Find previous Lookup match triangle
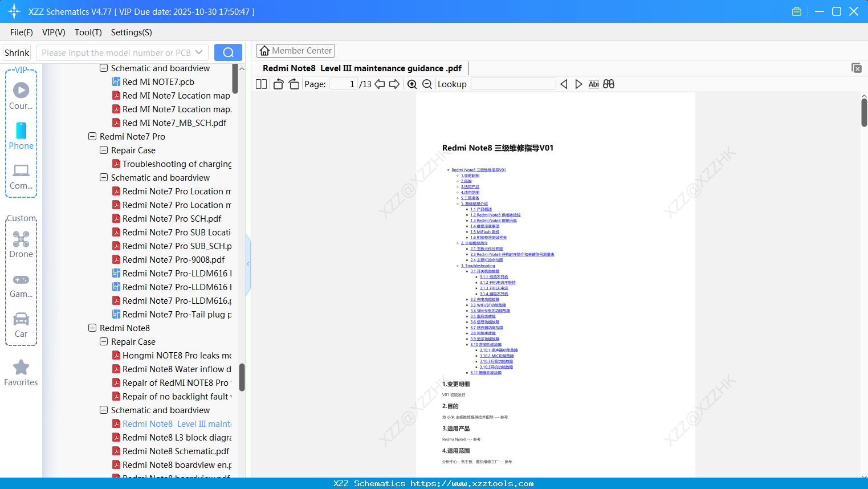The width and height of the screenshot is (868, 489). [x=564, y=84]
